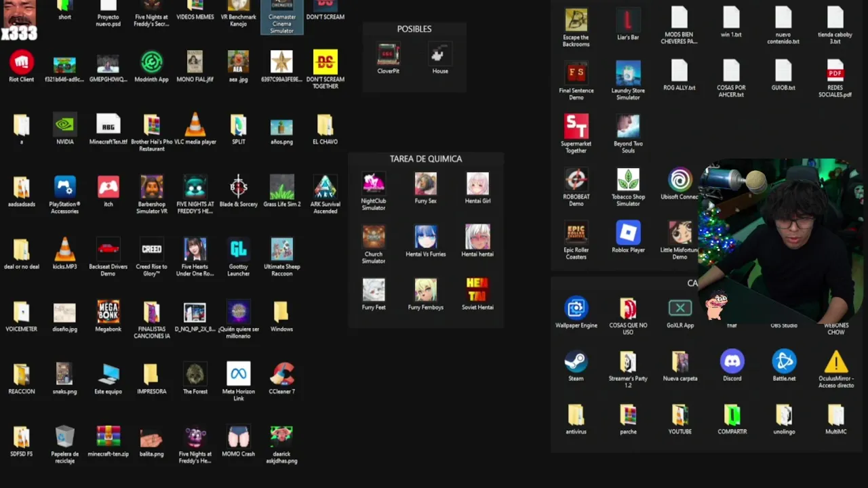The width and height of the screenshot is (868, 488).
Task: Launch ARK Survival Ascended
Action: tap(325, 188)
